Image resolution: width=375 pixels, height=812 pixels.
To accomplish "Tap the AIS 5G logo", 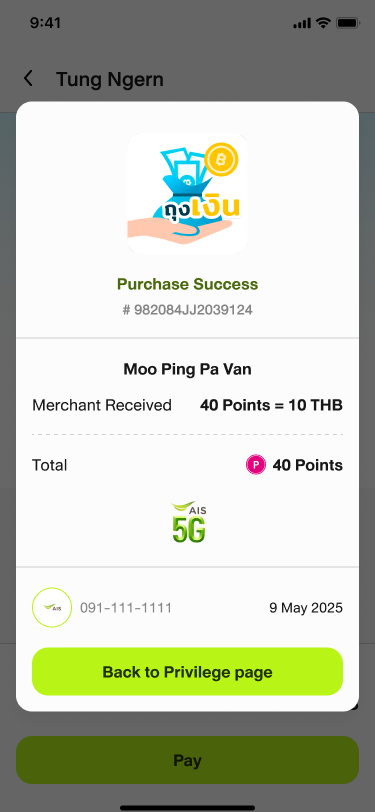I will pyautogui.click(x=189, y=522).
